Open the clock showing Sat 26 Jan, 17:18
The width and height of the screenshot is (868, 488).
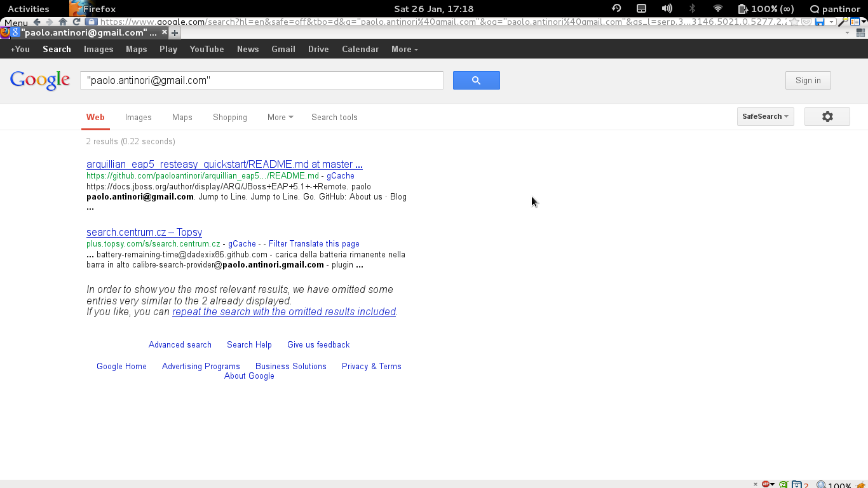point(434,9)
